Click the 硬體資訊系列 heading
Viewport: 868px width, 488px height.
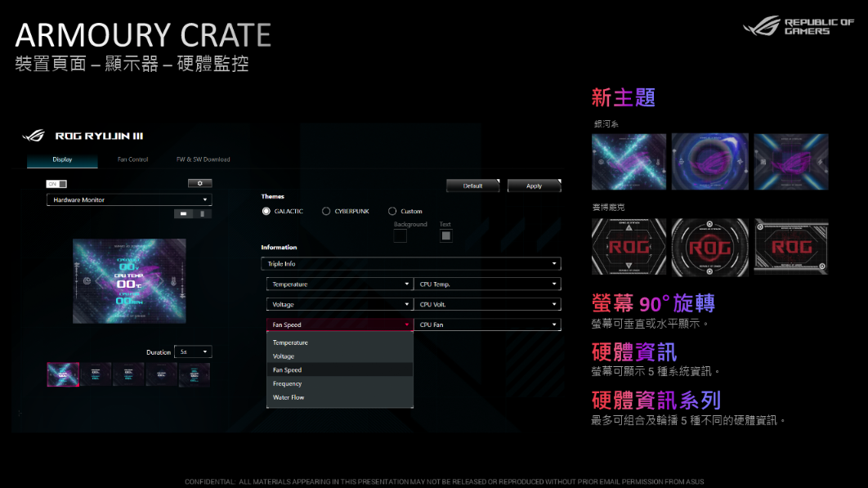pos(656,401)
